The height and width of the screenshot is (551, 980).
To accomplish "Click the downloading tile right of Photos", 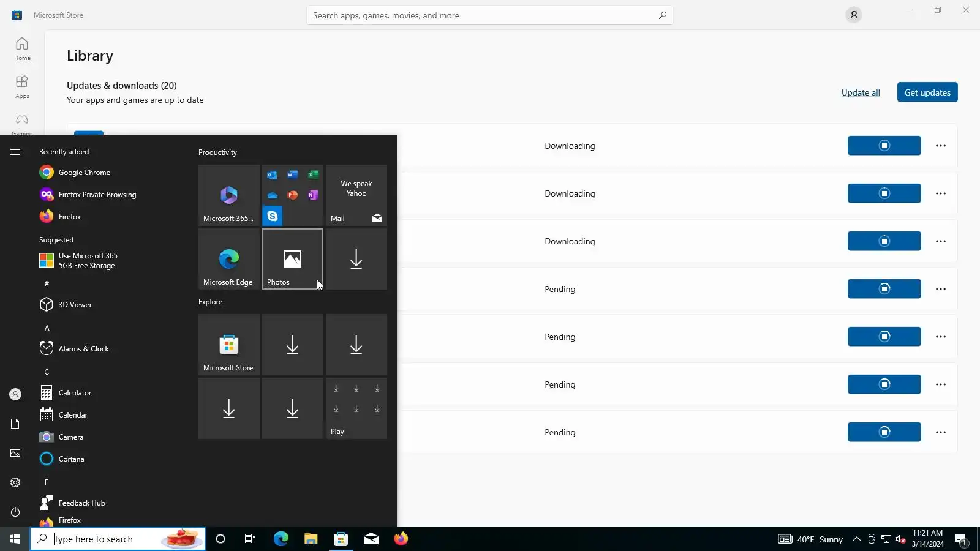I will [356, 259].
